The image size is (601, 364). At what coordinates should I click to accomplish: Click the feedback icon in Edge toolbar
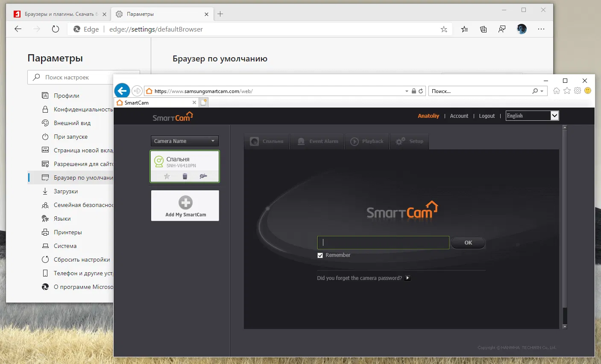[x=502, y=29]
